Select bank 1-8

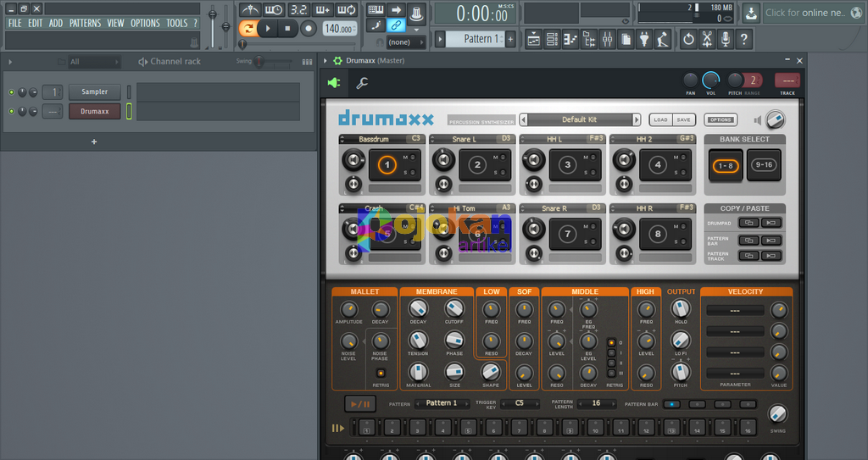[726, 165]
